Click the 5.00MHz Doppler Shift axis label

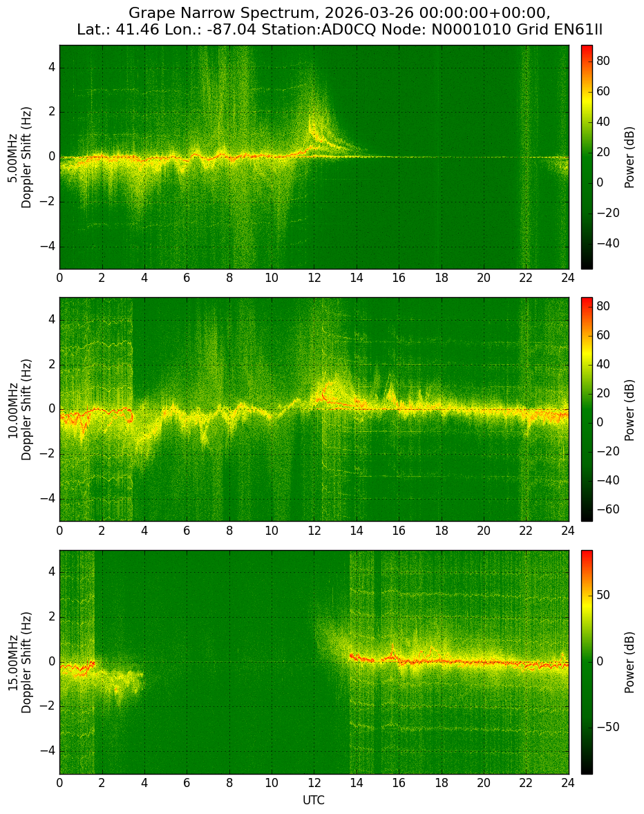pyautogui.click(x=20, y=158)
